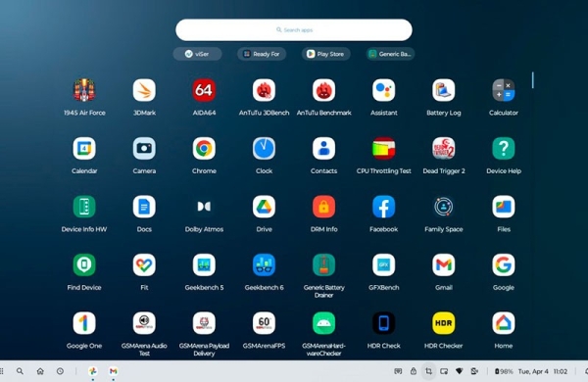
Task: Launch Google One
Action: click(x=84, y=323)
